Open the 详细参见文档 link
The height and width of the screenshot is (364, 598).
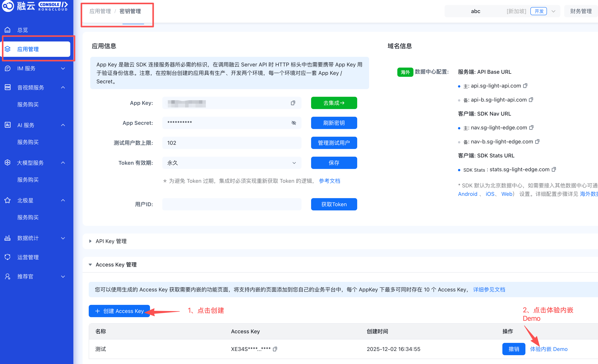[x=489, y=290]
